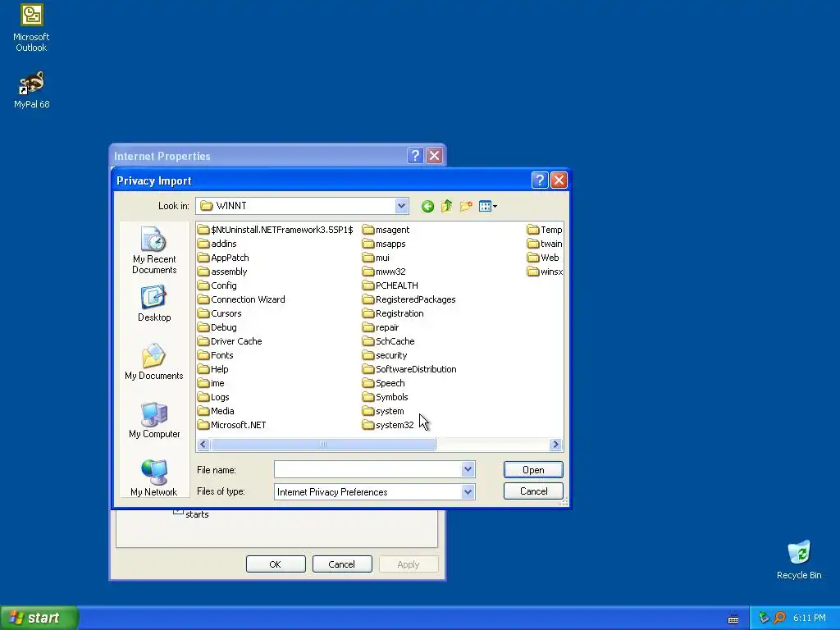The image size is (840, 630).
Task: Open My Recent Documents in places bar
Action: pyautogui.click(x=154, y=250)
